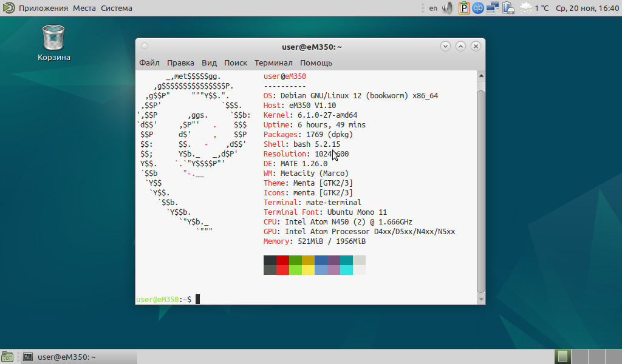Click the battery power manager tray icon
622x364 pixels.
click(x=508, y=8)
